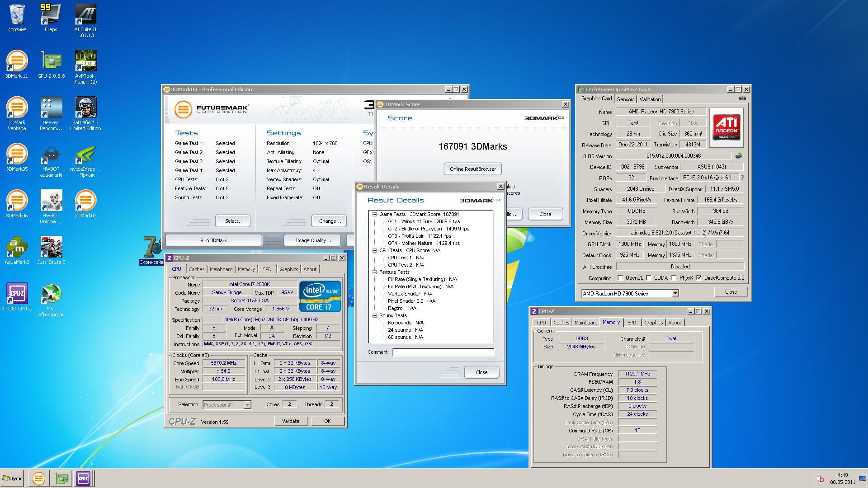Open the AvPTool shortcut desktop icon

tap(85, 67)
